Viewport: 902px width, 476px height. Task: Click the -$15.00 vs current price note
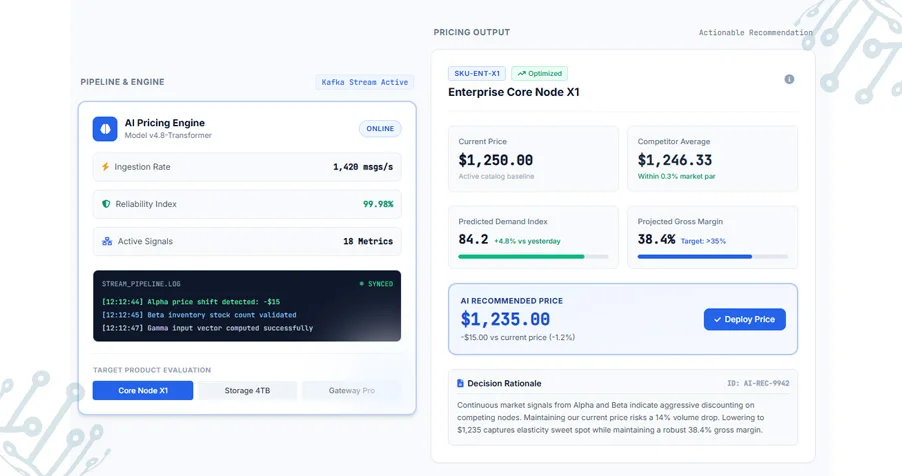point(517,337)
